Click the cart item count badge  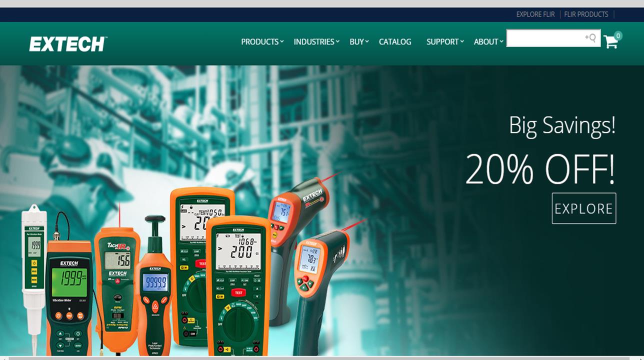(618, 35)
